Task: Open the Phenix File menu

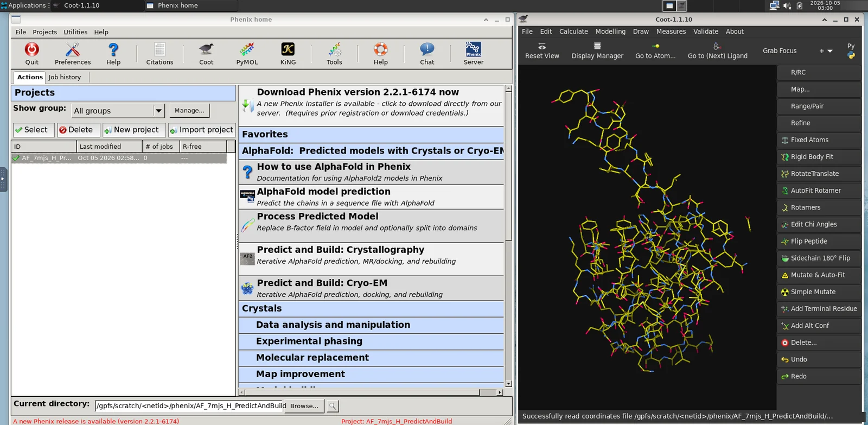Action: (x=21, y=32)
